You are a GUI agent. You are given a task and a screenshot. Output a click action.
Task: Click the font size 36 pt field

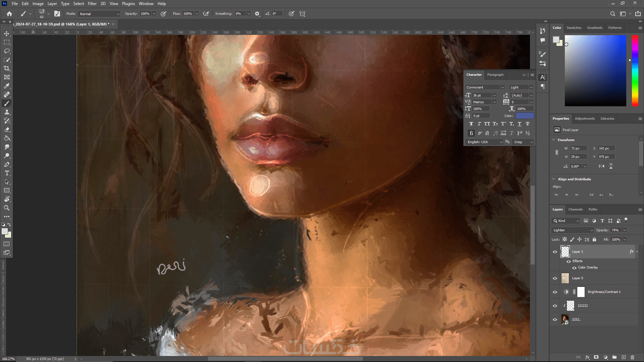481,96
